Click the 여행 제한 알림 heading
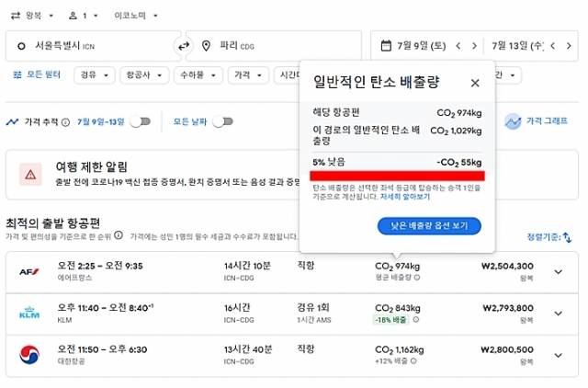 [x=92, y=166]
